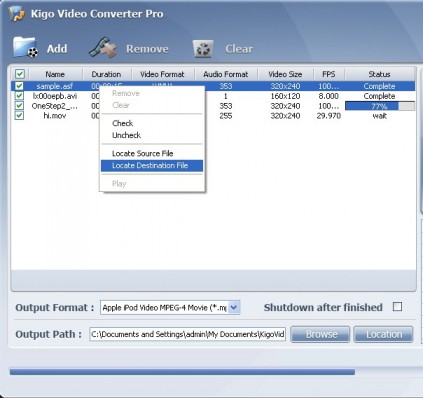Click the Clear label in toolbar

coord(239,49)
